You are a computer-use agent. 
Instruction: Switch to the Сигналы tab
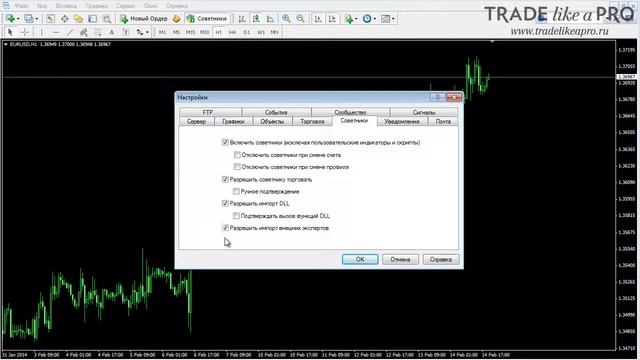pos(424,112)
